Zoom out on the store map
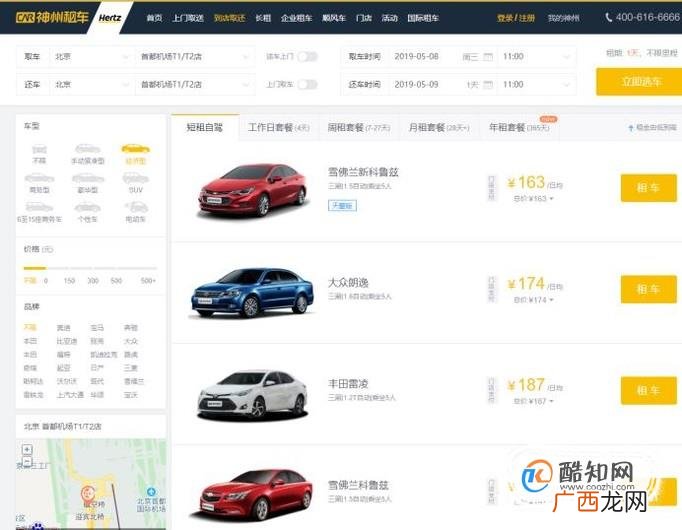Viewport: 682px width, 530px height. (x=27, y=461)
